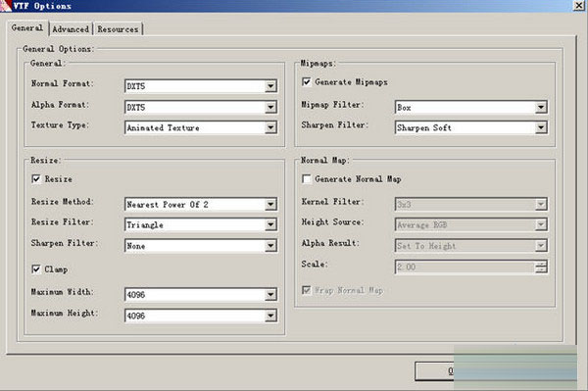This screenshot has height=391, width=588.
Task: Toggle the Generate Mipmaps checkbox
Action: pos(307,81)
